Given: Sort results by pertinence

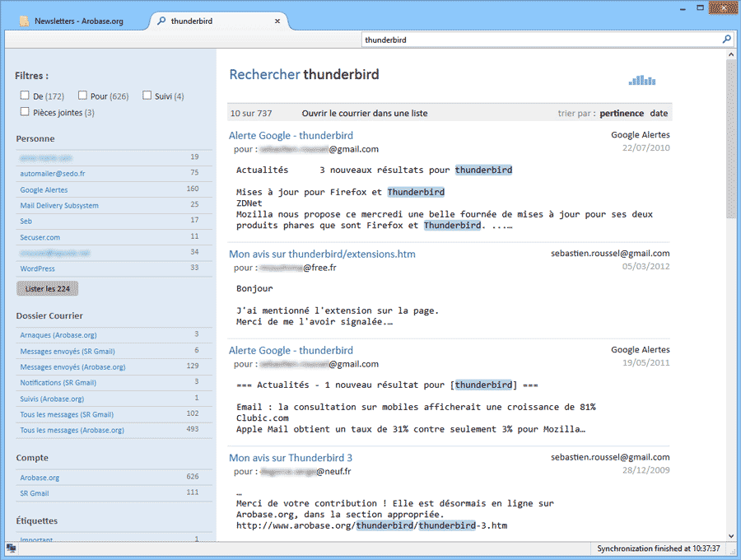Looking at the screenshot, I should point(622,113).
